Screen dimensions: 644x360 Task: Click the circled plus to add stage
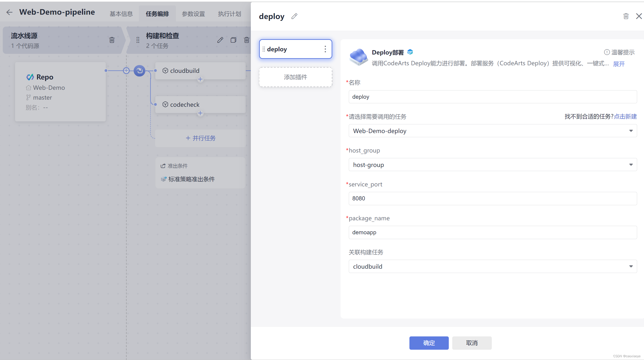click(x=126, y=71)
